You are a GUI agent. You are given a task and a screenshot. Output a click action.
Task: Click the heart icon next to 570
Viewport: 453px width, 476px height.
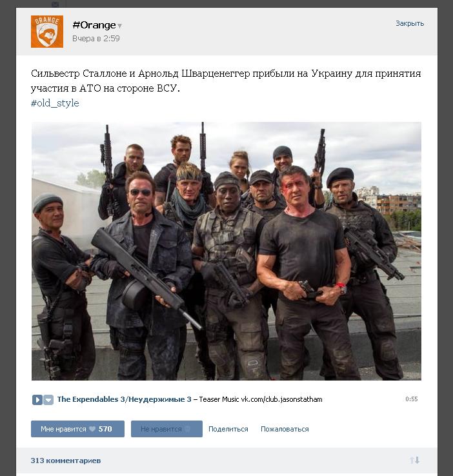tap(92, 429)
